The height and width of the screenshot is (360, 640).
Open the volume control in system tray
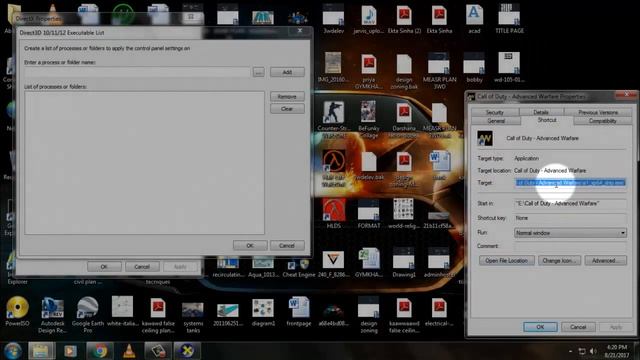click(593, 351)
